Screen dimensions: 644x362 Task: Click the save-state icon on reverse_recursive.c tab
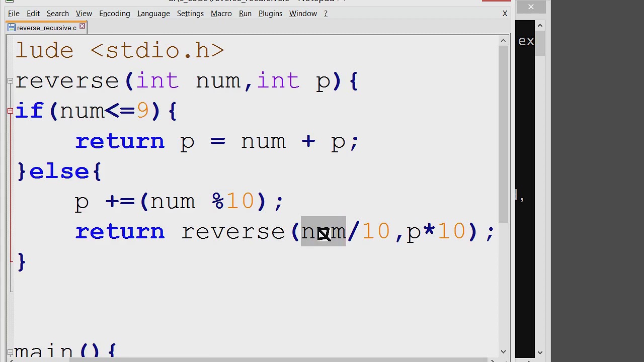(12, 28)
